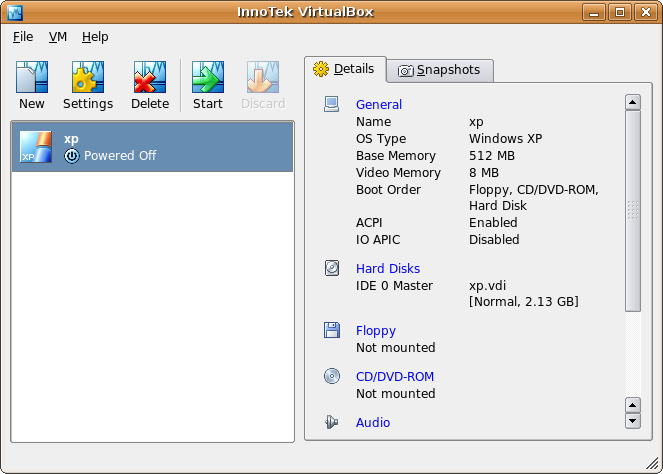
Task: Click the details pane scrollbar thumb
Action: pyautogui.click(x=633, y=211)
